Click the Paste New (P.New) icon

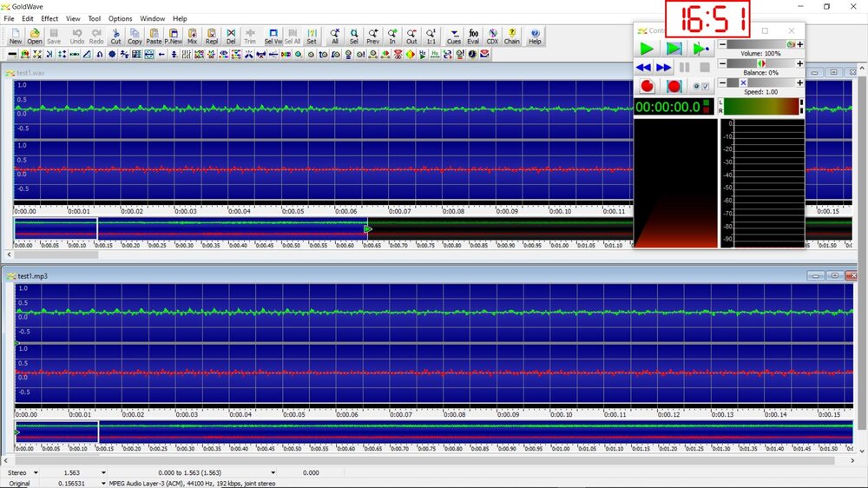tap(174, 36)
